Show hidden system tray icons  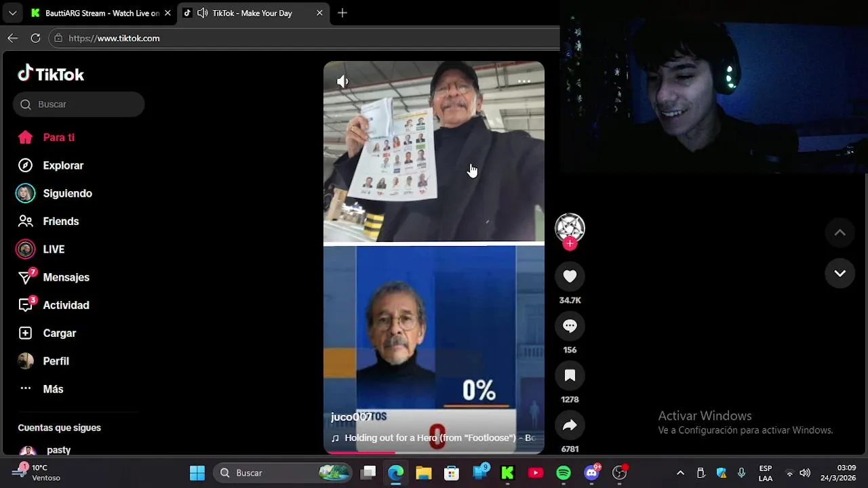coord(680,472)
